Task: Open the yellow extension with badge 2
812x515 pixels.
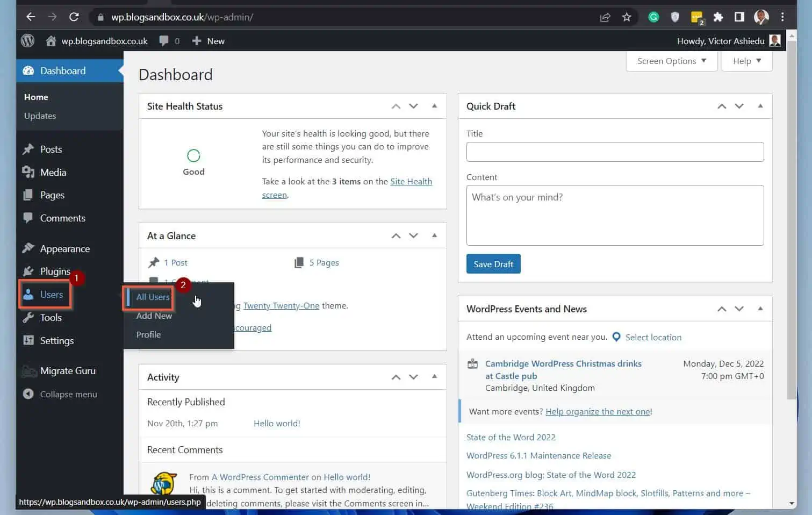Action: pos(697,18)
